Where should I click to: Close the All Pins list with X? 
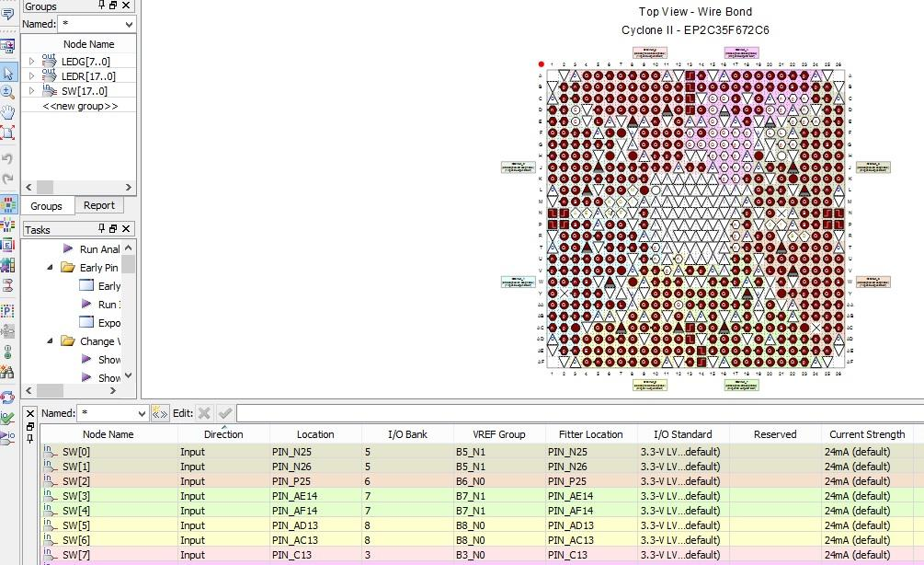tap(30, 413)
